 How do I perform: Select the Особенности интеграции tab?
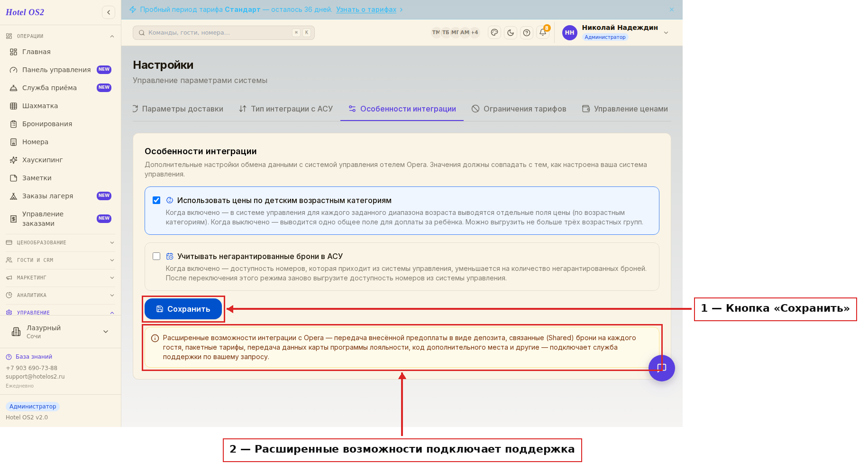(402, 109)
